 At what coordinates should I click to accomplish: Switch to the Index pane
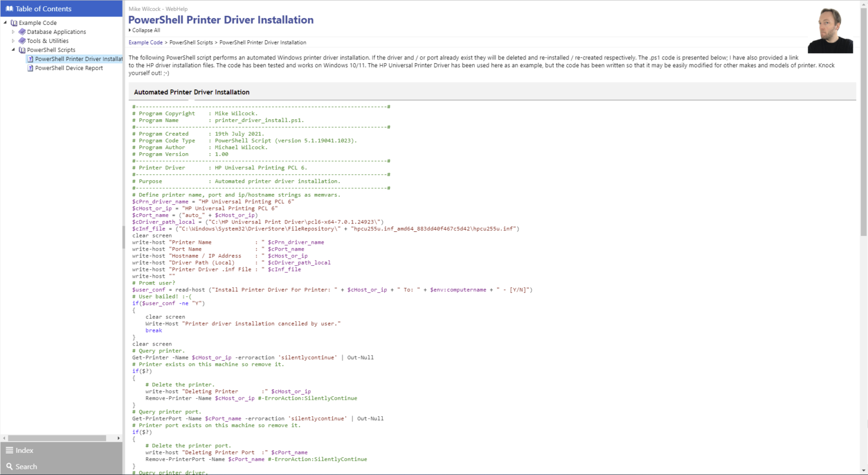click(25, 450)
